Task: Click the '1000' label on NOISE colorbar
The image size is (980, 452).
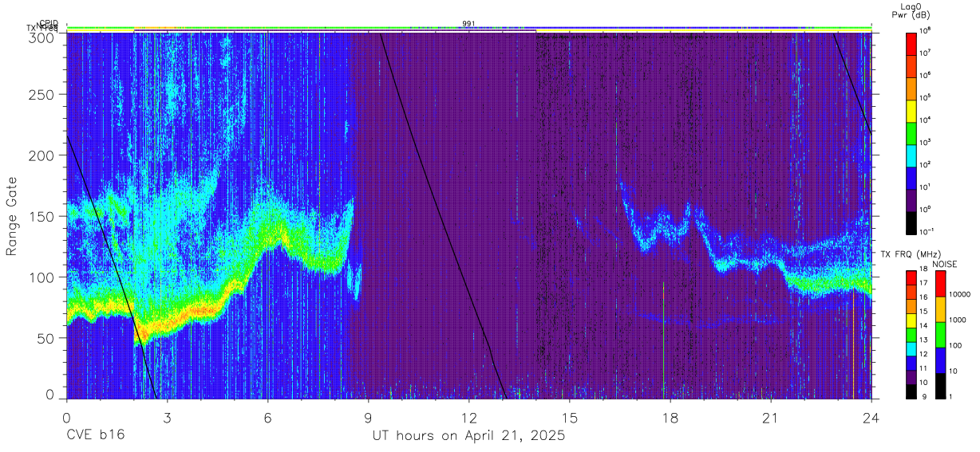Action: click(x=959, y=320)
